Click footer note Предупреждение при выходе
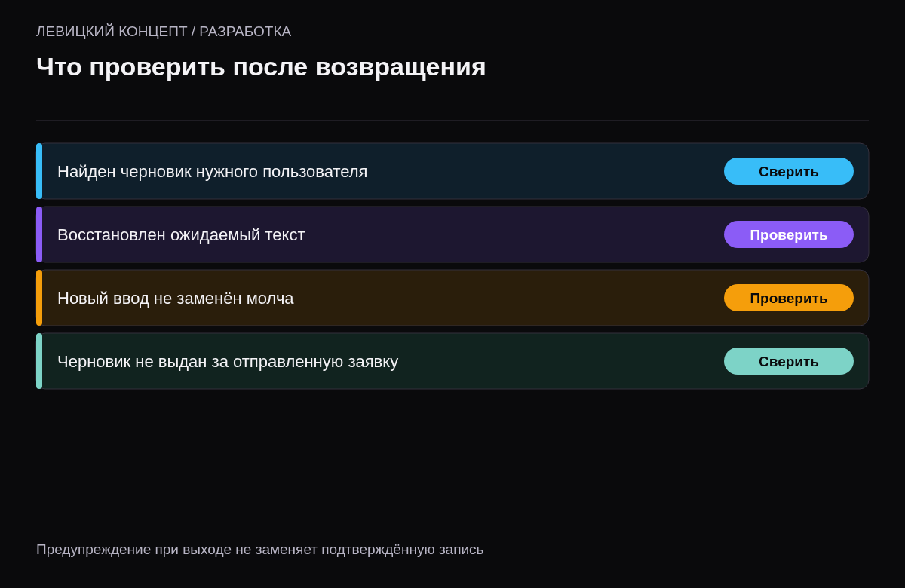Screen dimensions: 905x588 point(260,550)
